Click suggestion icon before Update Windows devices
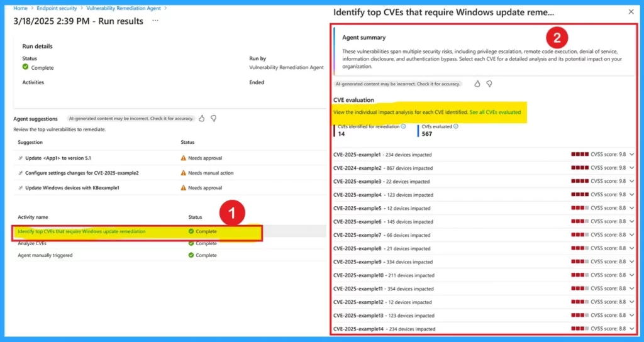The width and height of the screenshot is (644, 342). (x=20, y=187)
